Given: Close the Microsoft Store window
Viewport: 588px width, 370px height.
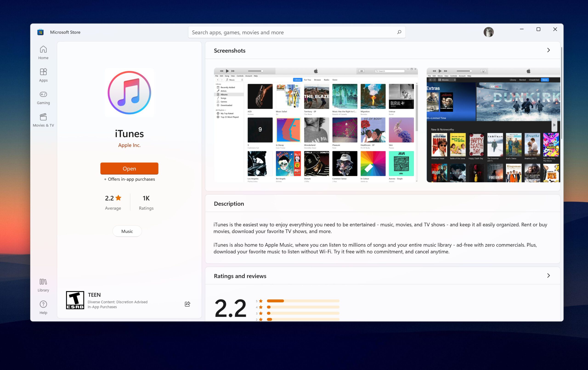Looking at the screenshot, I should (x=555, y=29).
